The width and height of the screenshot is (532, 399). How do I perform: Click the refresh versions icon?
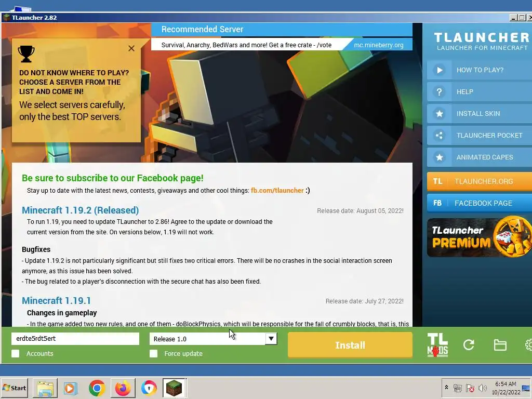click(469, 345)
